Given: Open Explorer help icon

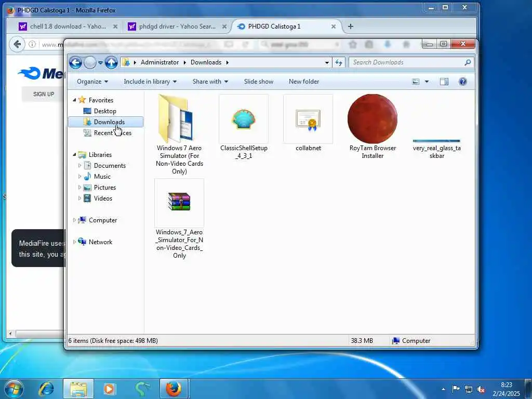Looking at the screenshot, I should coord(463,82).
